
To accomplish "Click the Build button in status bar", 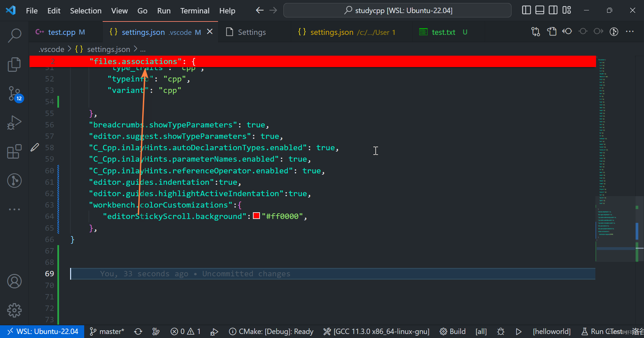I will pos(452,332).
